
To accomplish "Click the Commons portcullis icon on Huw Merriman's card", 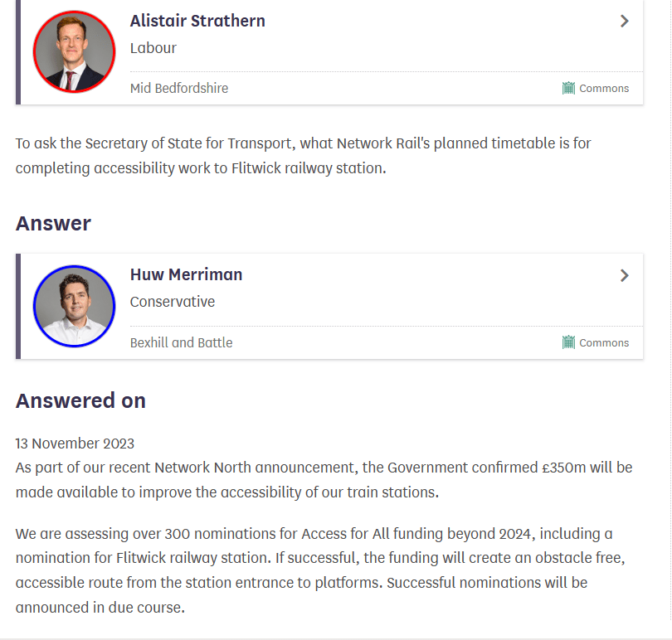I will coord(568,342).
